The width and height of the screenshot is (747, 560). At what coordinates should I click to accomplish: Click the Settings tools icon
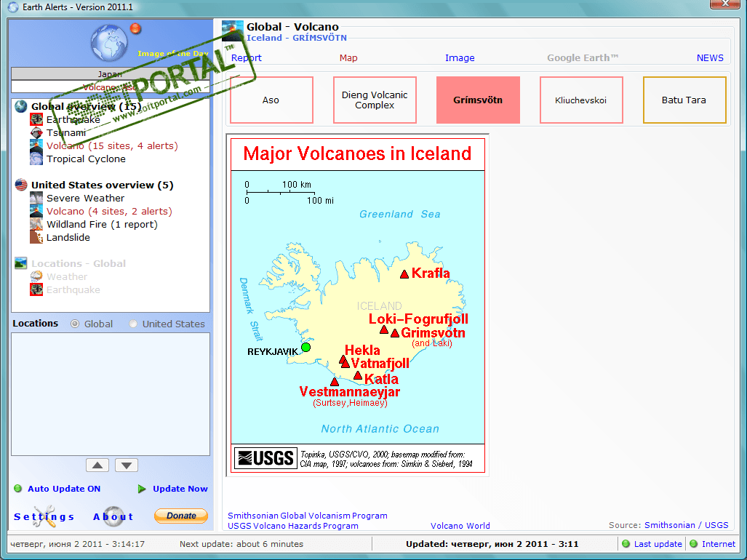click(44, 516)
